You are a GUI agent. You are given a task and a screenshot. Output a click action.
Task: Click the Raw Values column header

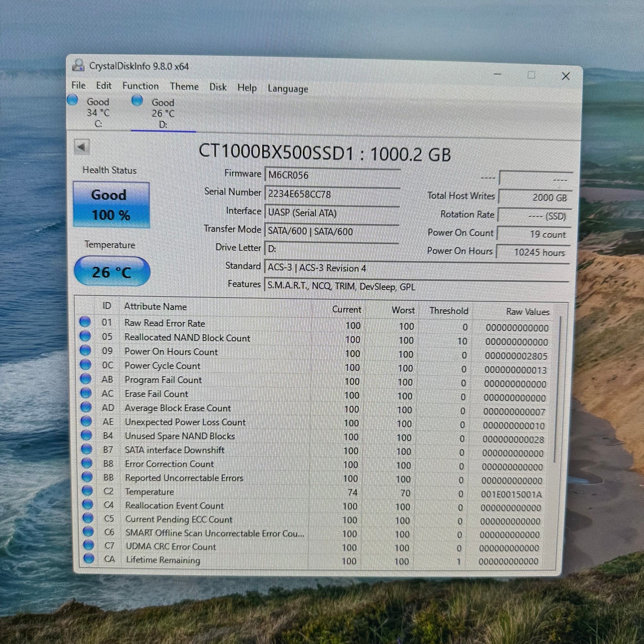tap(528, 312)
